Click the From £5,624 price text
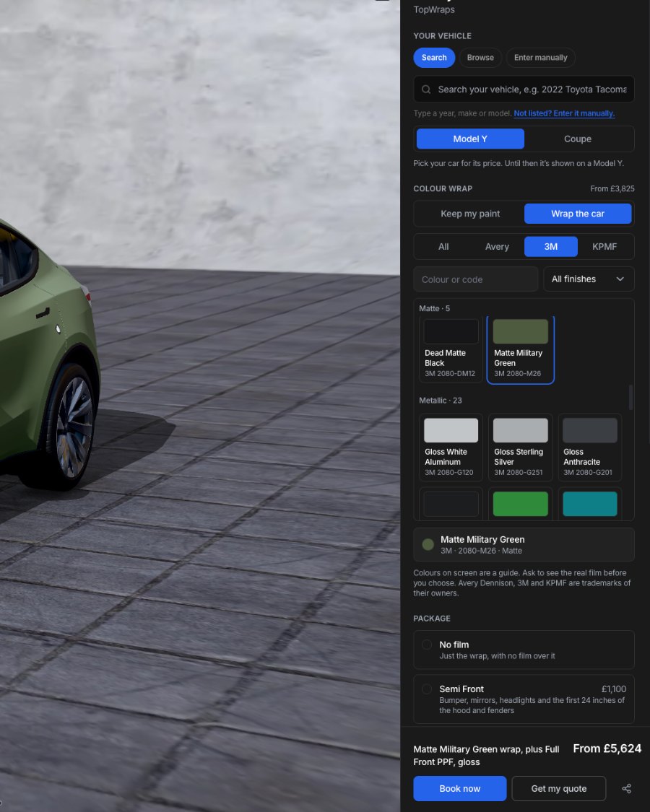This screenshot has width=650, height=812. [x=607, y=748]
